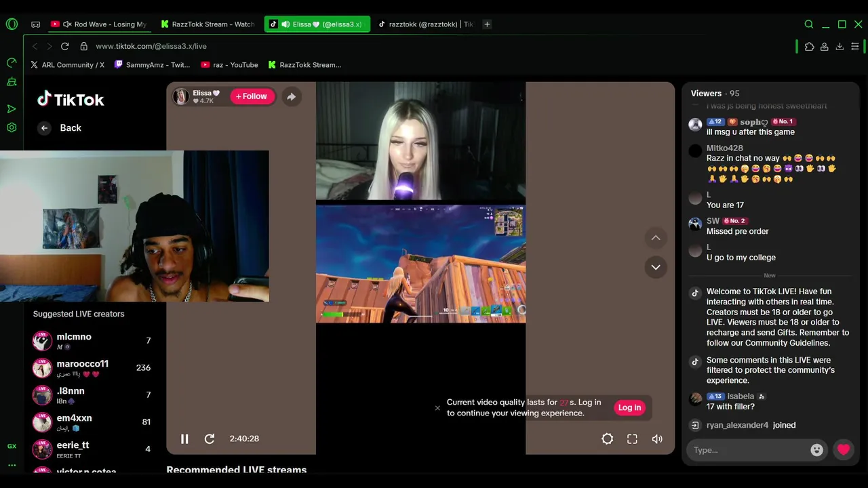Open live stream quality settings gear
Viewport: 868px width, 488px height.
tap(608, 439)
